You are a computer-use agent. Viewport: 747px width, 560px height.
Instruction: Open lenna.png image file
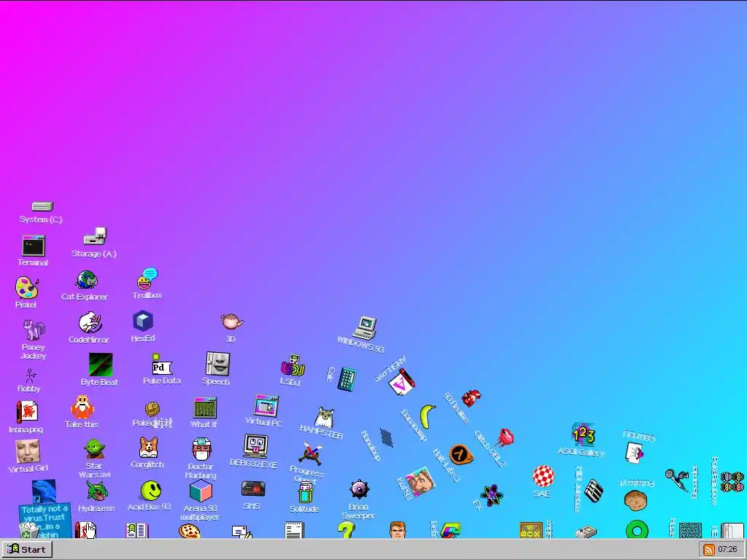[27, 412]
